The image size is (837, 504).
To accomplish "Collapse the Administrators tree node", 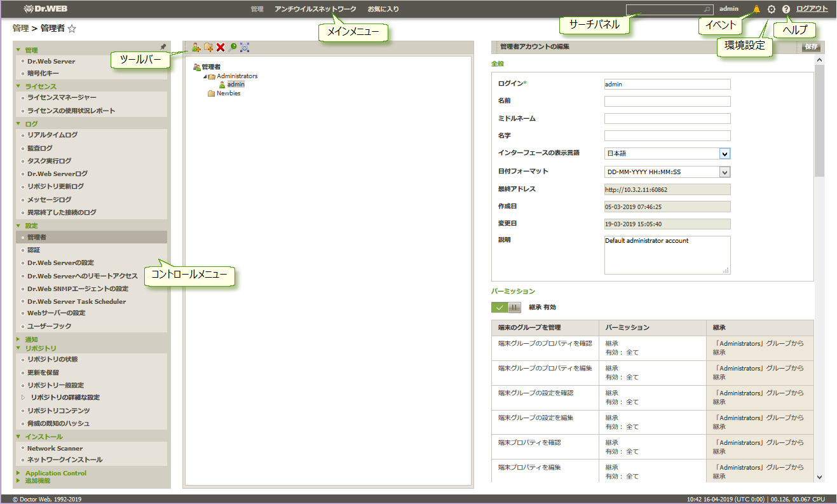I will pyautogui.click(x=205, y=76).
